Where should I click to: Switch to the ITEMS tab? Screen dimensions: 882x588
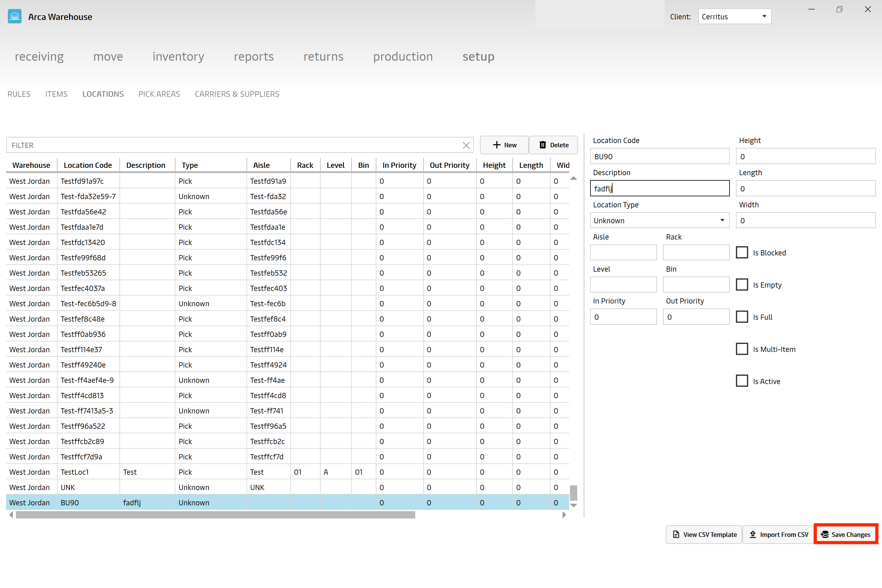click(56, 94)
